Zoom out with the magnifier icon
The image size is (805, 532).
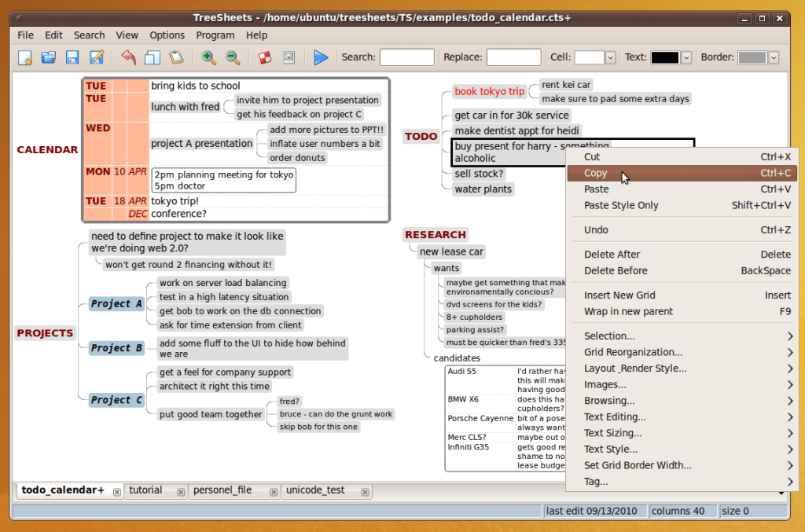pyautogui.click(x=230, y=57)
